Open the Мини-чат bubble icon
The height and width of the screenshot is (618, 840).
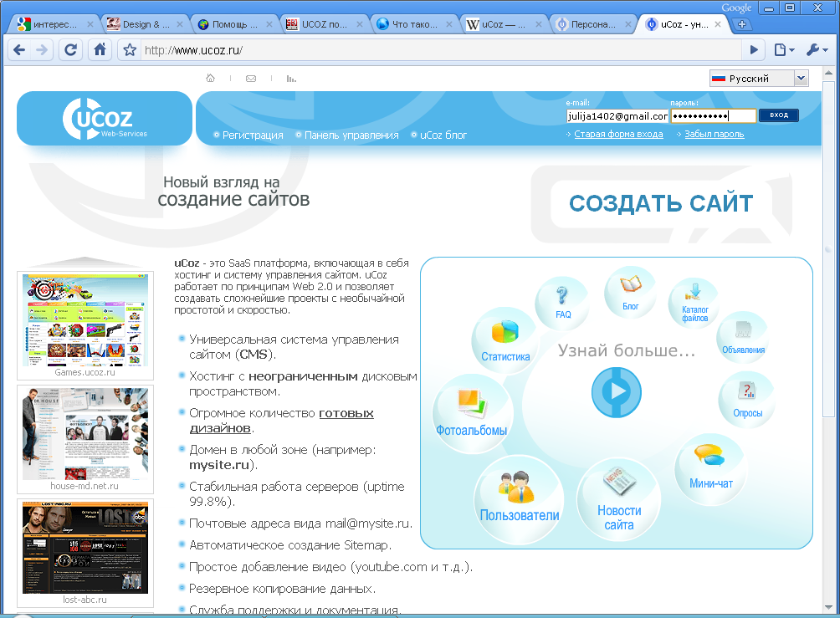click(x=710, y=470)
